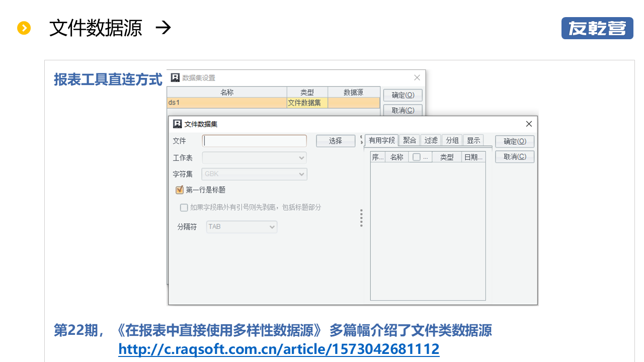Switch to the 聚合 tab
This screenshot has height=362, width=644.
click(x=410, y=140)
